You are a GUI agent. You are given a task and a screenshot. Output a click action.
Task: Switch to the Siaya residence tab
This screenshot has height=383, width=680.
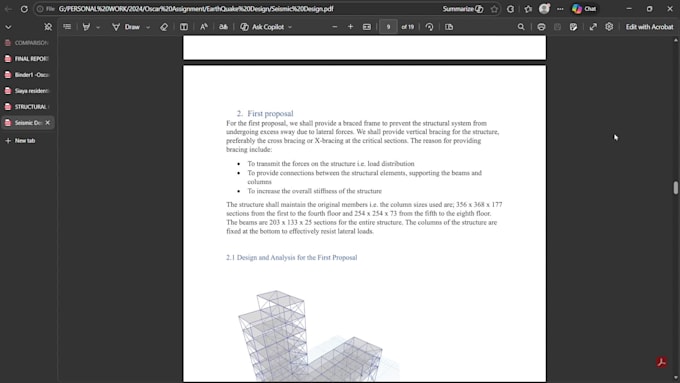(28, 91)
